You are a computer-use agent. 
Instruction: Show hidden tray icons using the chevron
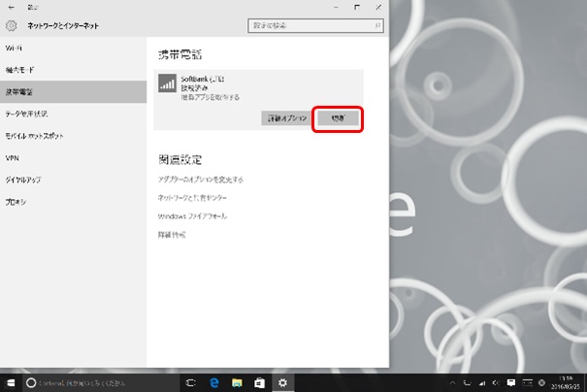click(452, 382)
